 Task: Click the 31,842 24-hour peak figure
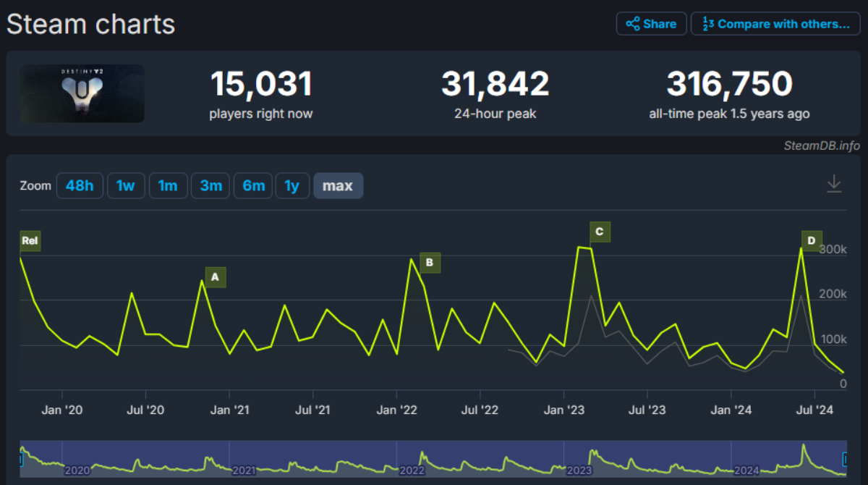[x=495, y=84]
